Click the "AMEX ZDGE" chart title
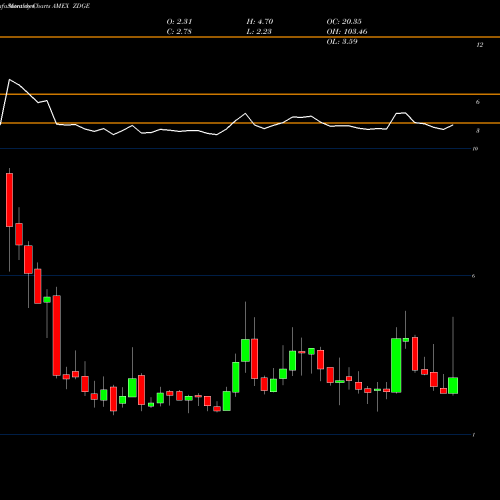500x500 pixels. [x=71, y=6]
